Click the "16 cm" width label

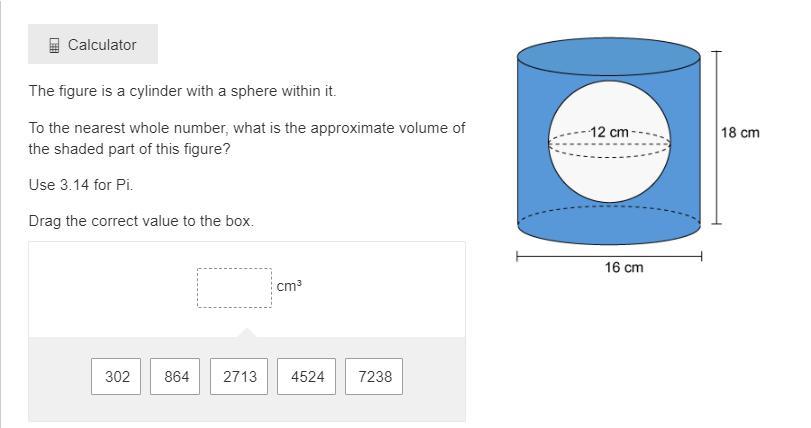[624, 267]
